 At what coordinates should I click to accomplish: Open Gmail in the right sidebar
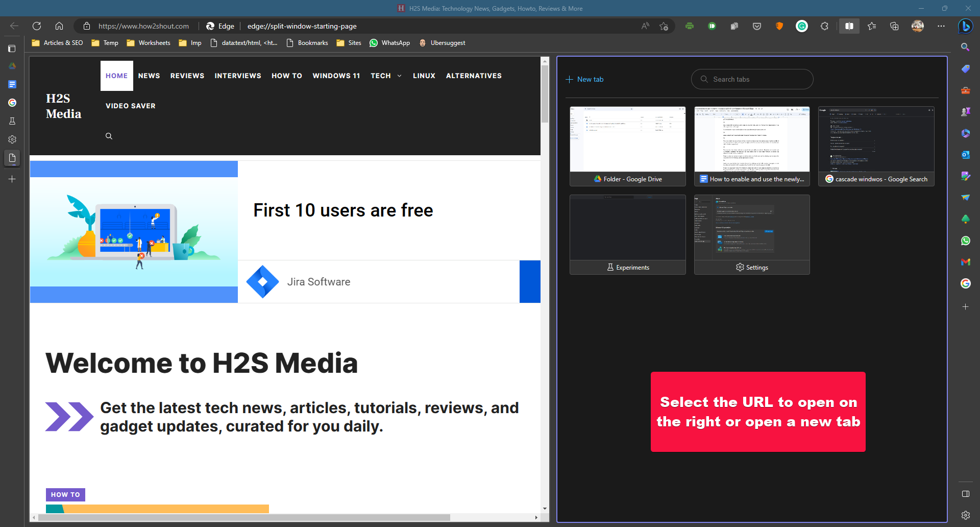pyautogui.click(x=965, y=262)
